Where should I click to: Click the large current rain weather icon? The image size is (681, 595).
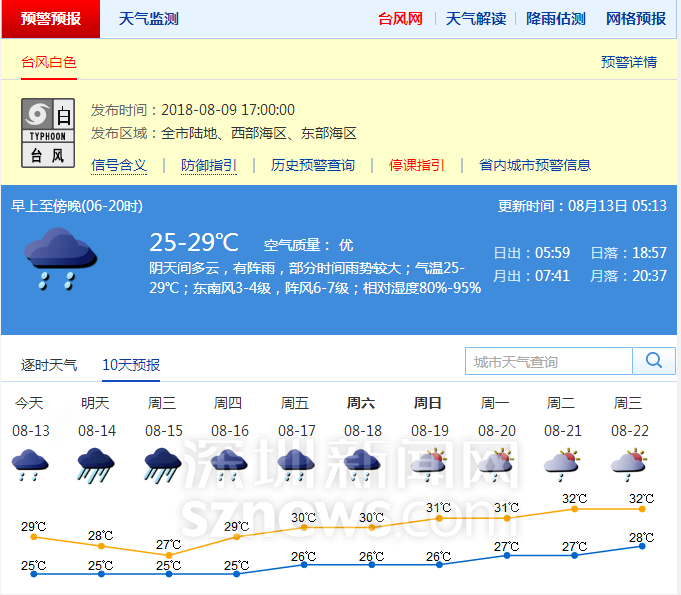60,258
